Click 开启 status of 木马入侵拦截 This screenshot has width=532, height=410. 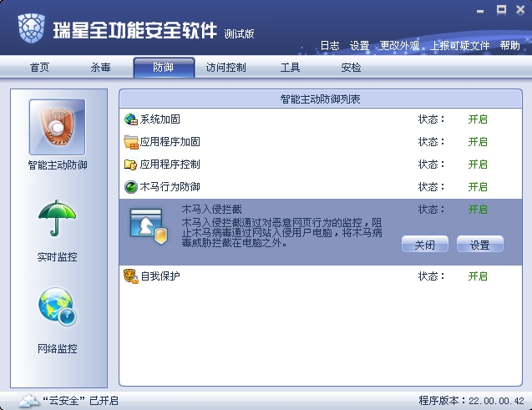(x=478, y=210)
